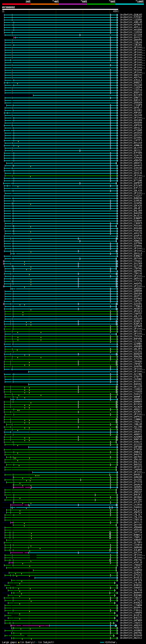The image size is (146, 644).
Task: Select the UniRef100_B4E0C3 label
Action: click(131, 100)
